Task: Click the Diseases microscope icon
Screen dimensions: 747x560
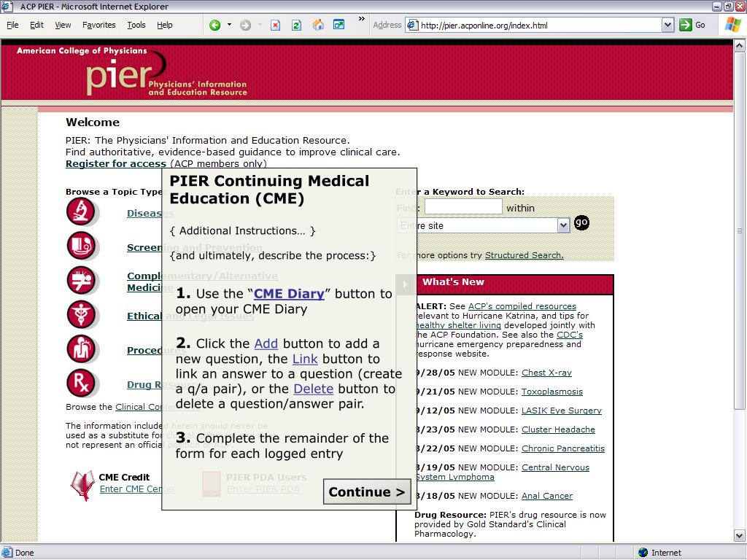Action: pyautogui.click(x=81, y=211)
